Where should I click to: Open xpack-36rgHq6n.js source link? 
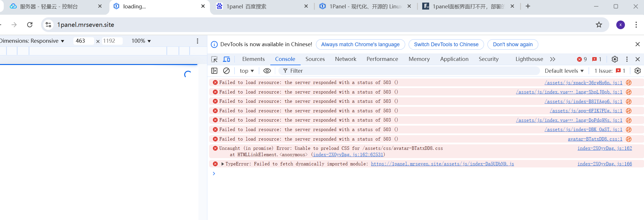[583, 83]
